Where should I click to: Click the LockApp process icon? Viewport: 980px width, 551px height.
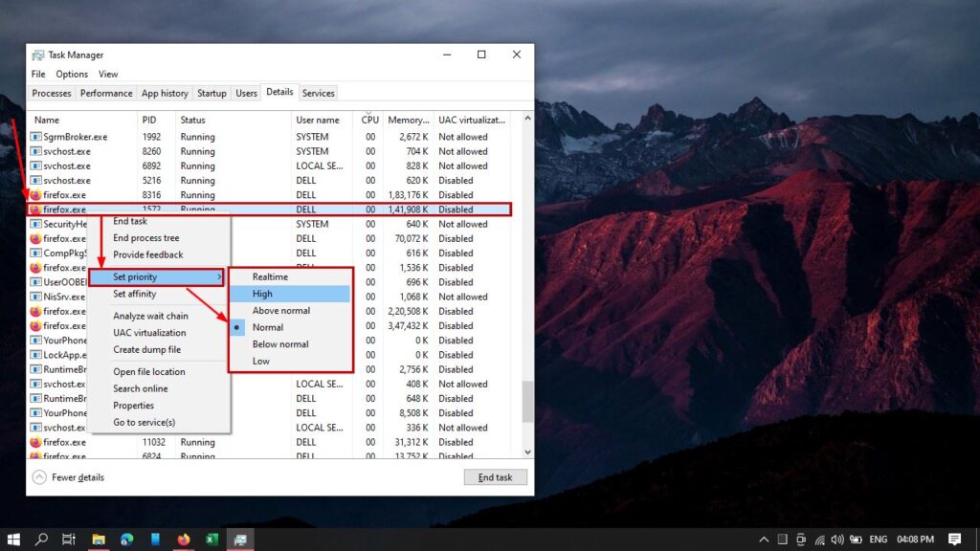[35, 355]
